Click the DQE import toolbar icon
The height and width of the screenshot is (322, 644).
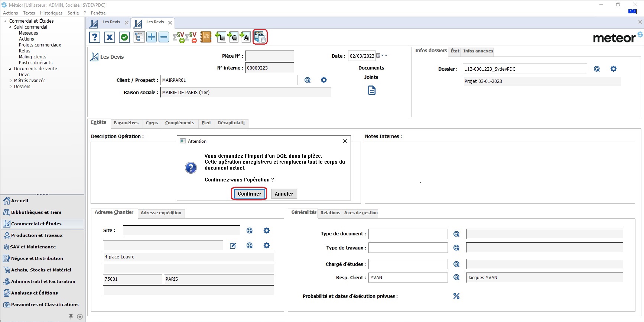coord(260,37)
